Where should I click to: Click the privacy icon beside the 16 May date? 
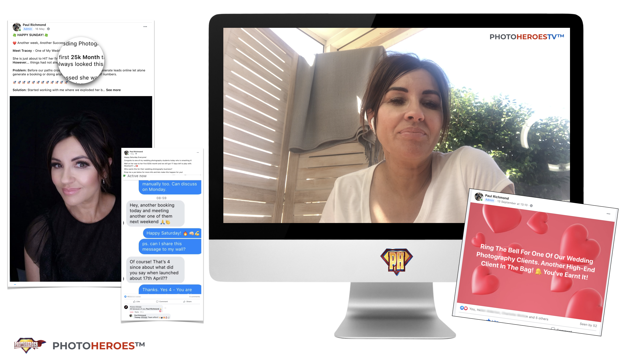click(x=48, y=29)
